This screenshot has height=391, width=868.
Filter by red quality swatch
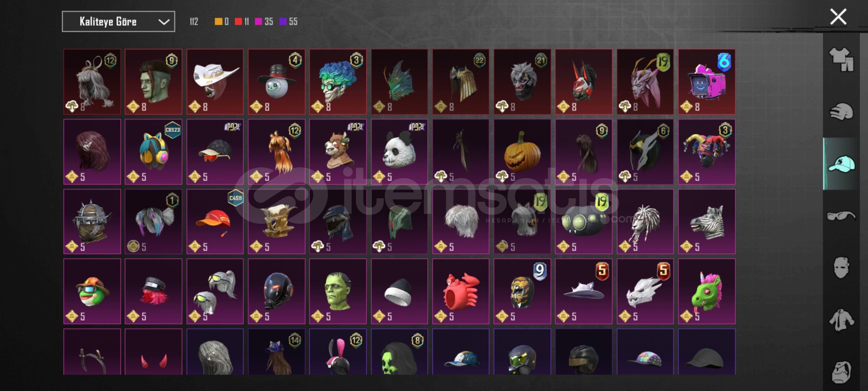238,21
